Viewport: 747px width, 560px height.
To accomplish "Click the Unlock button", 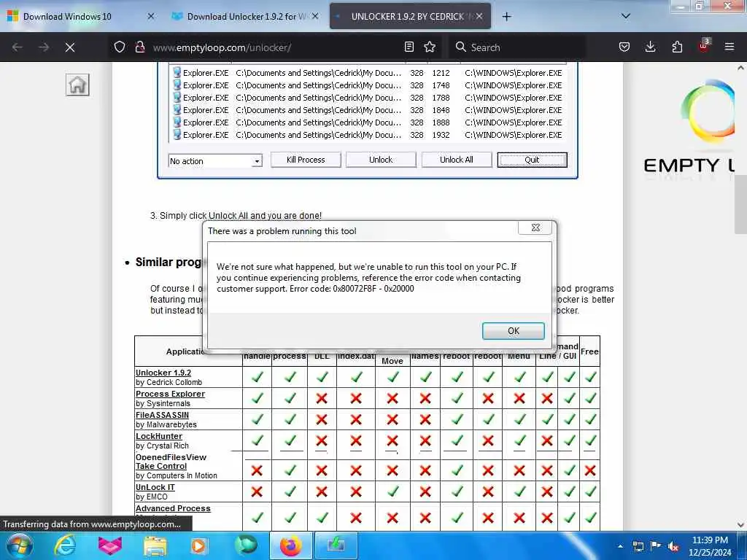I will [381, 160].
